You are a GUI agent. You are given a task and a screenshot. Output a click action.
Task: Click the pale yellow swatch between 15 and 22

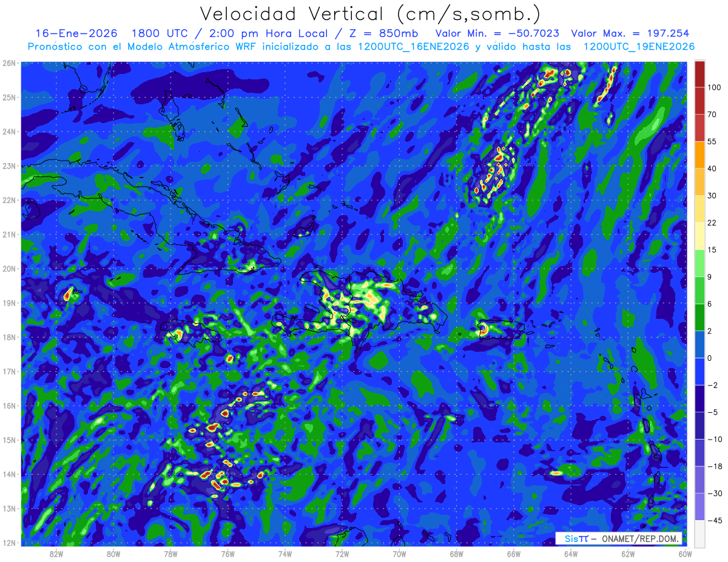pos(699,235)
